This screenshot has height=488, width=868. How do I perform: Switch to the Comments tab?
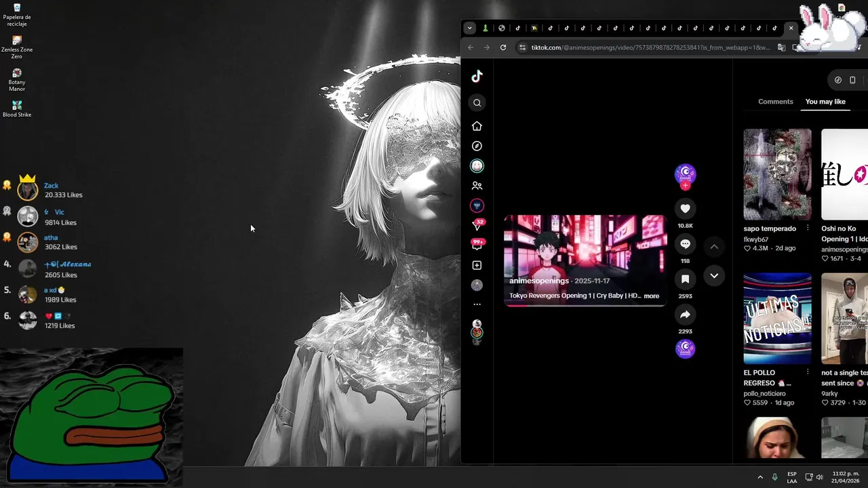click(x=775, y=102)
